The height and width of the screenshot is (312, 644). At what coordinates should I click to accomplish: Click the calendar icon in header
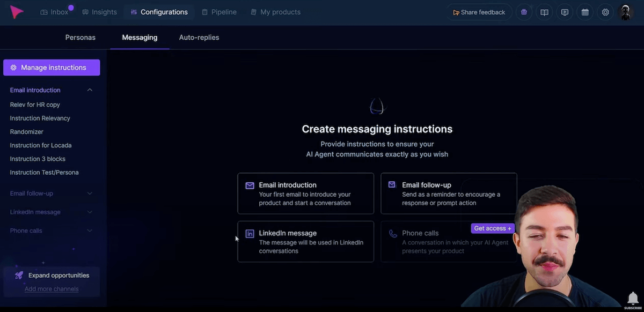tap(585, 12)
